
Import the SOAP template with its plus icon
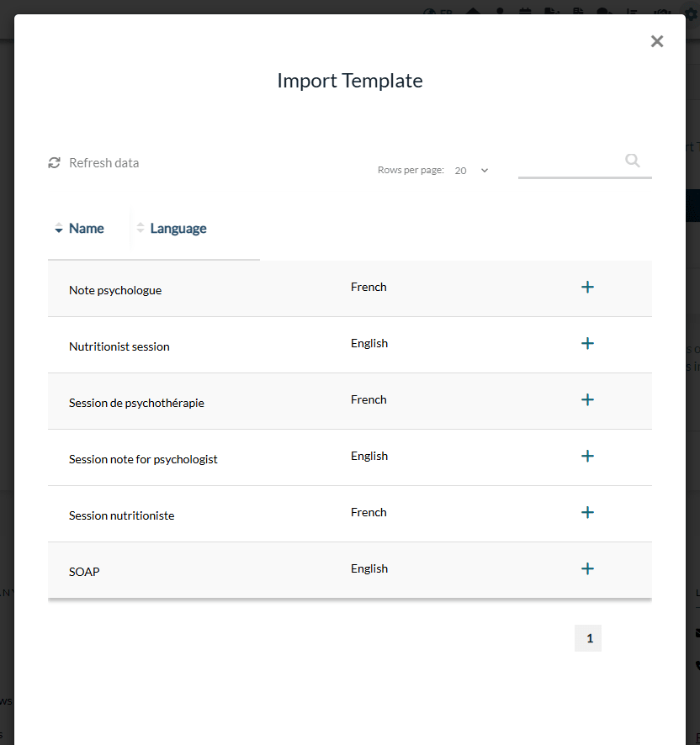[587, 568]
